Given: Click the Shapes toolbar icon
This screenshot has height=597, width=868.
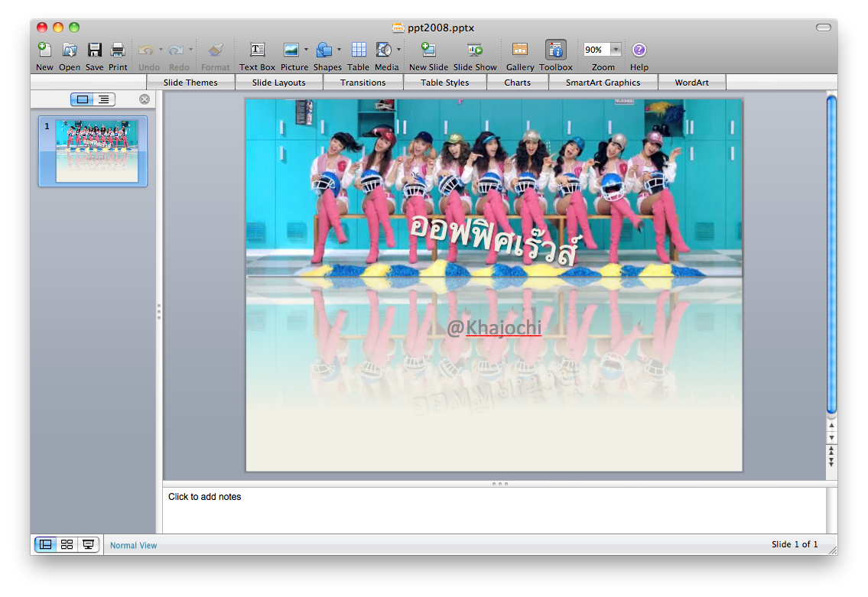Looking at the screenshot, I should [324, 50].
